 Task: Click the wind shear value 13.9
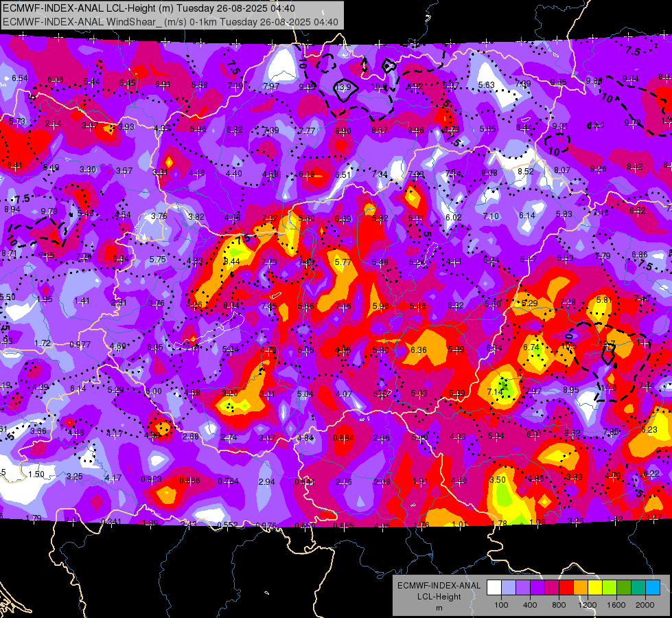point(343,87)
